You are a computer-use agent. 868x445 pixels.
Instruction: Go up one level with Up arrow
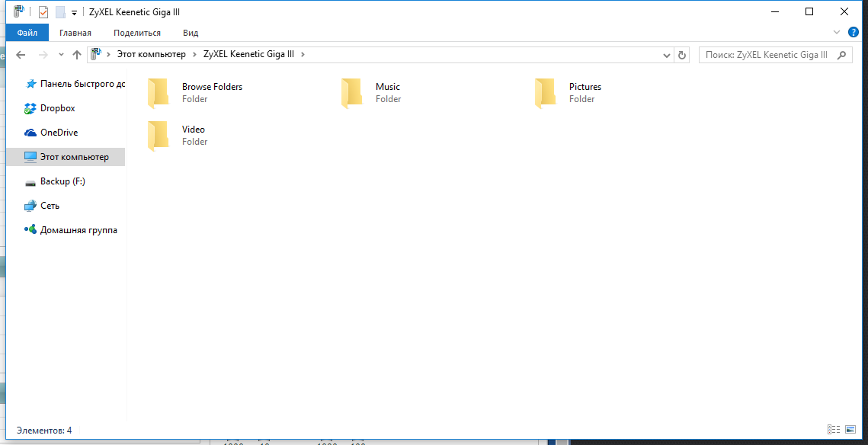(x=77, y=54)
